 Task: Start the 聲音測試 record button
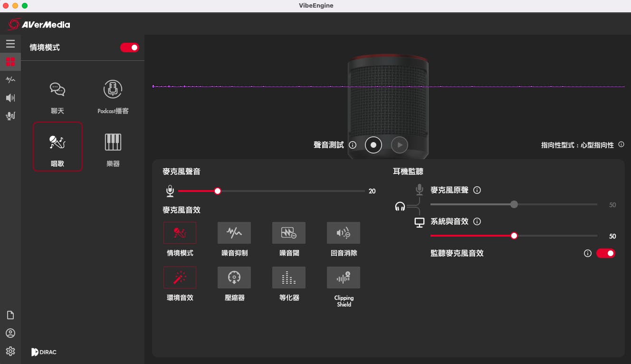coord(373,145)
